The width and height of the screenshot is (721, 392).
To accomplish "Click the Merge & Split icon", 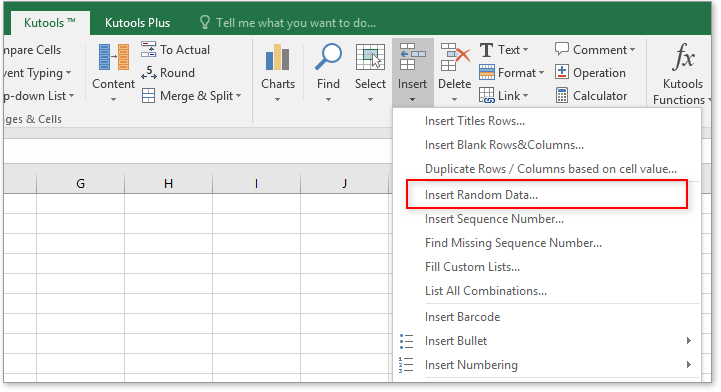I will tap(148, 96).
